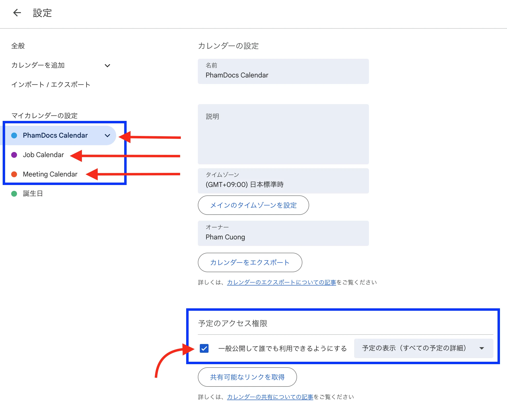Viewport: 507px width, 420px height.
Task: Click the blue PhamDocs Calendar color dot
Action: pyautogui.click(x=14, y=135)
